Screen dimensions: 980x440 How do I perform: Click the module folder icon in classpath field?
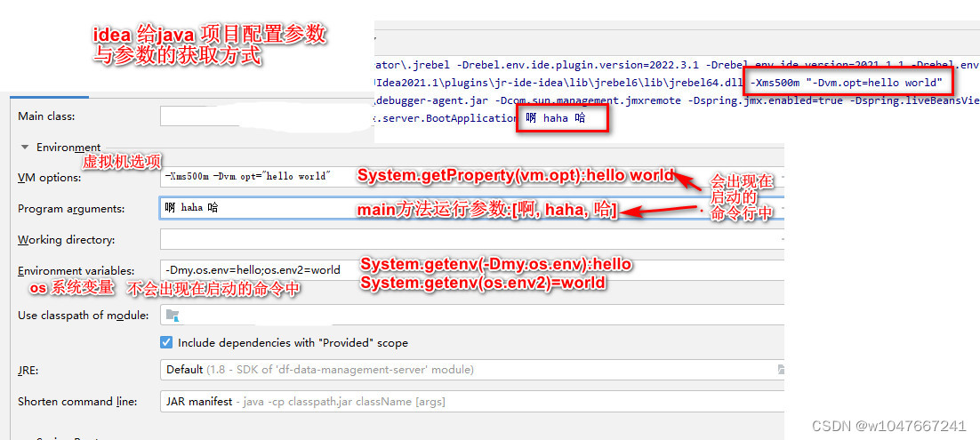pos(173,315)
